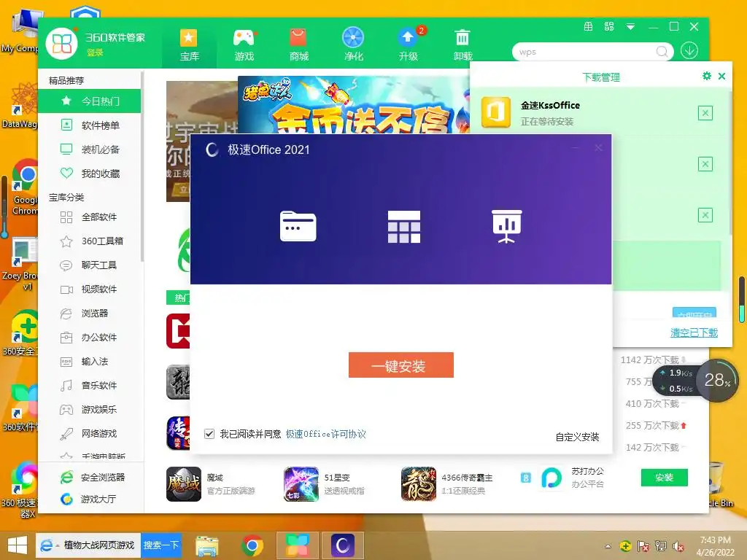
Task: Select 视频软件 category
Action: click(90, 289)
